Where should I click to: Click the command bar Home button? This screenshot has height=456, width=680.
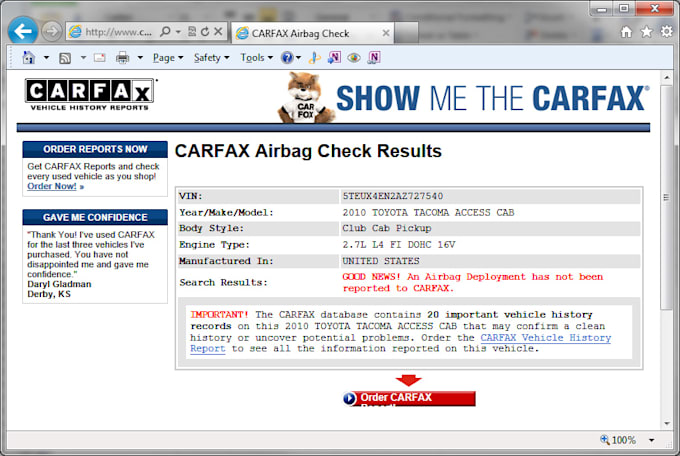[29, 57]
